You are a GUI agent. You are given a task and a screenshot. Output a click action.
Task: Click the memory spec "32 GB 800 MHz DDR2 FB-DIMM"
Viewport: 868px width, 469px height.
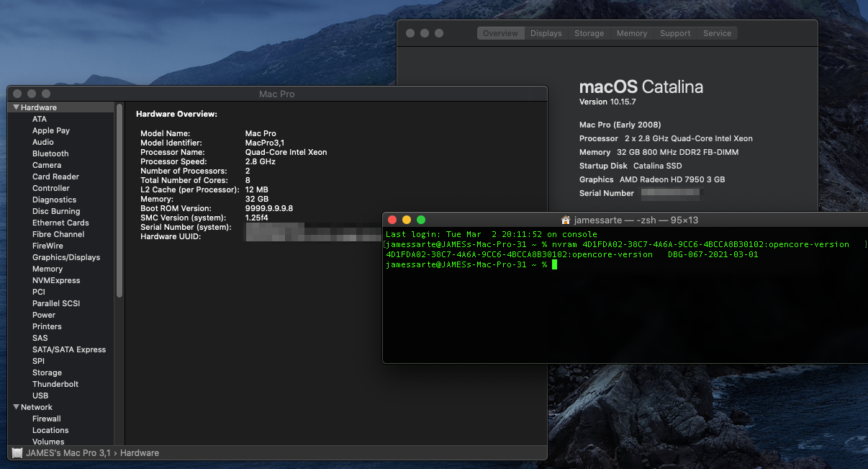[678, 152]
